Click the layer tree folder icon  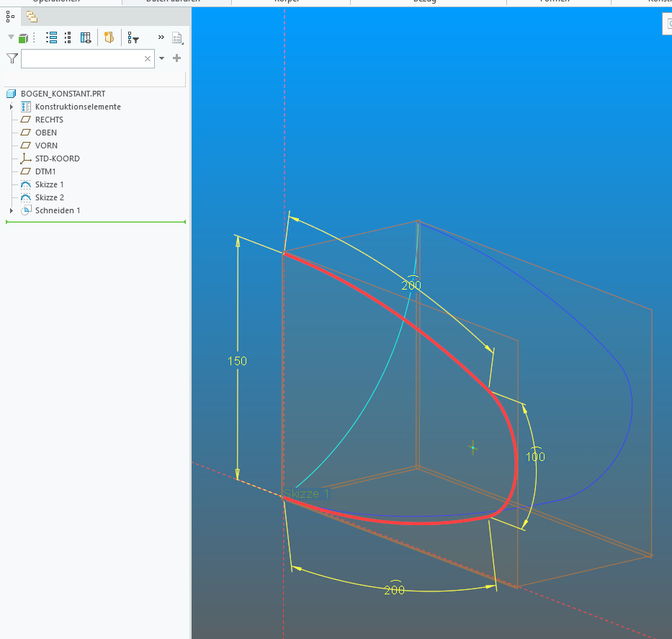click(x=109, y=37)
